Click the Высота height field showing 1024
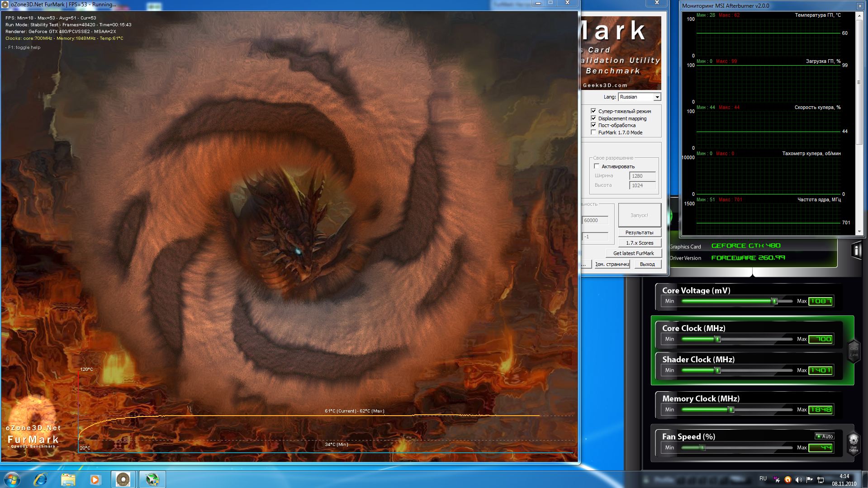Screen dimensions: 868x488 [x=642, y=185]
